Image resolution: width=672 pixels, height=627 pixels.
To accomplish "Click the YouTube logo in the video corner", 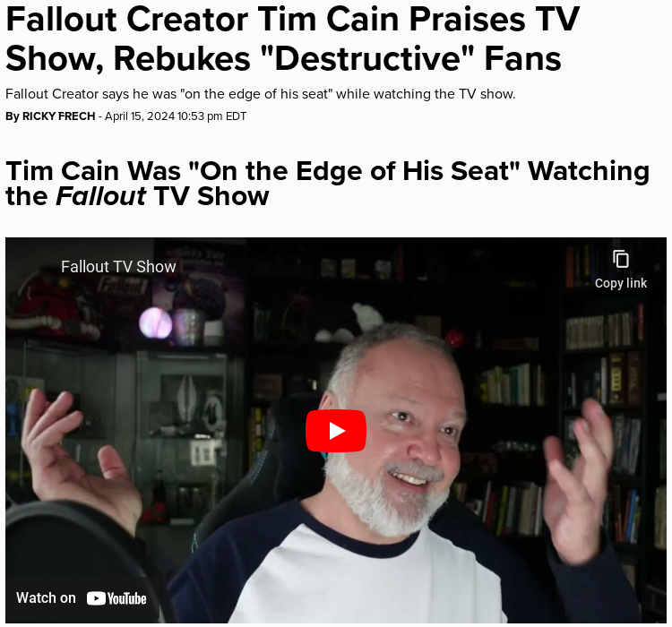I will [x=116, y=598].
